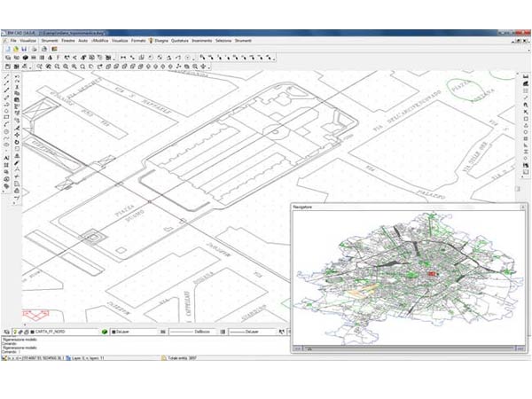Click top icon in right vertical toolbar
This screenshot has width=532, height=399.
coord(526,77)
